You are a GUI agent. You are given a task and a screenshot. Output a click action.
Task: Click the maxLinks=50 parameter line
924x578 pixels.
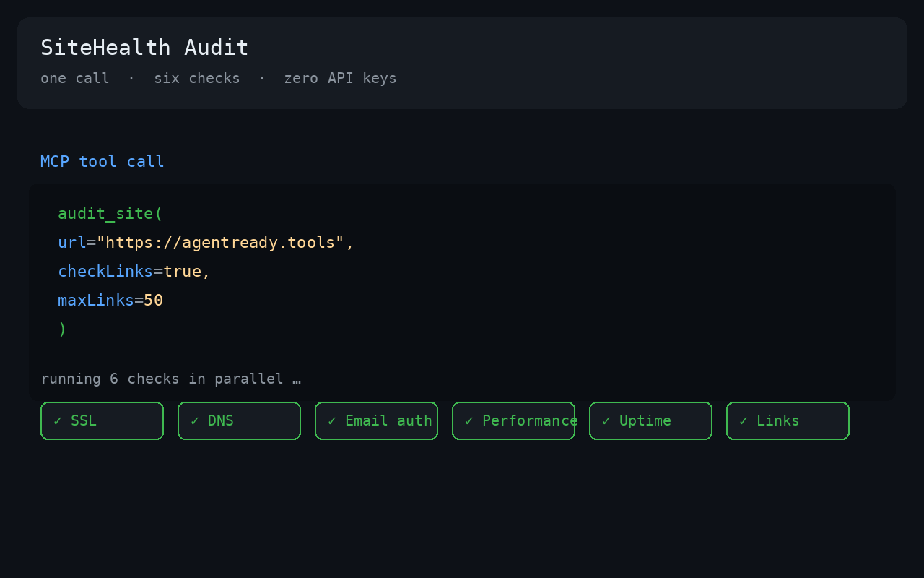coord(110,301)
